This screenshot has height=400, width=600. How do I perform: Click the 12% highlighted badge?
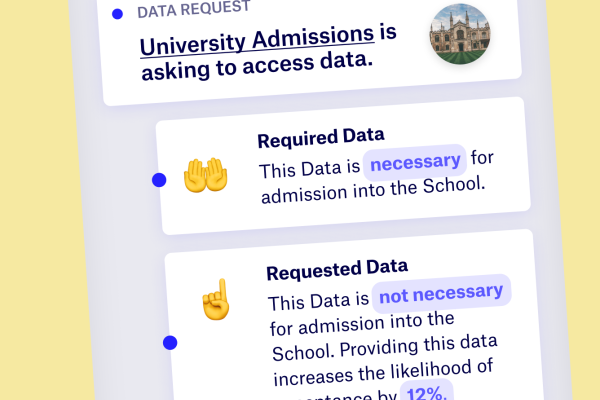pyautogui.click(x=427, y=393)
